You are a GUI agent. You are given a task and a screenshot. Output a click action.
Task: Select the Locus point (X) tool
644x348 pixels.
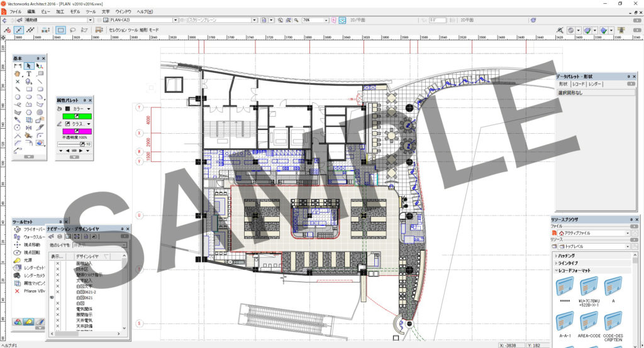(x=17, y=81)
